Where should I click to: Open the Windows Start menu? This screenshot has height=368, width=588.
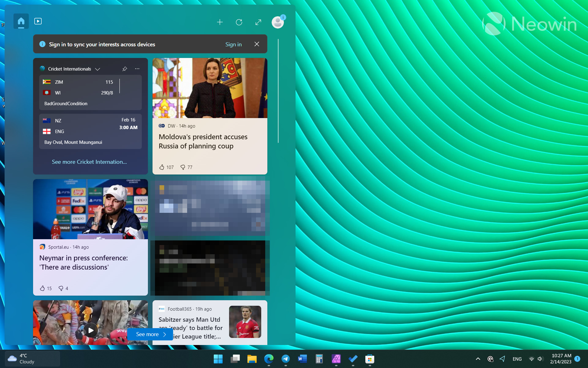pos(218,359)
